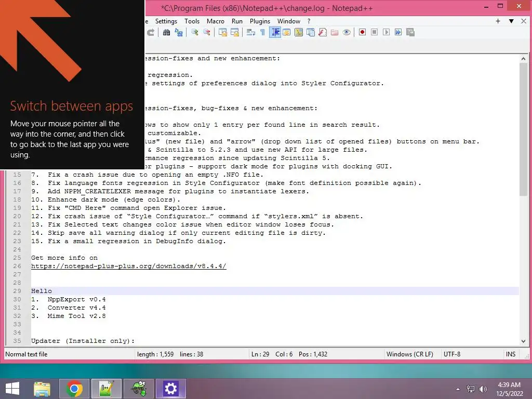Image resolution: width=532 pixels, height=399 pixels.
Task: Start macro recording with the red dot
Action: tap(362, 32)
